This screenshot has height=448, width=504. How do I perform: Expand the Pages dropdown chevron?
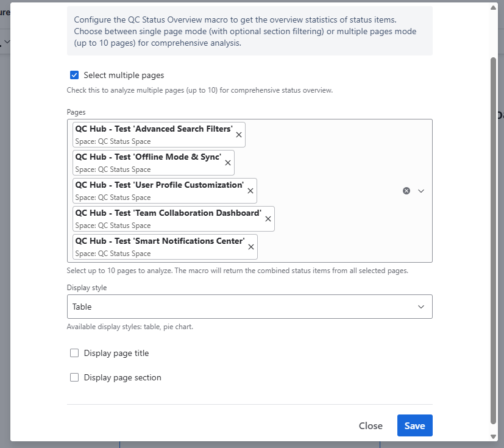[x=421, y=191]
